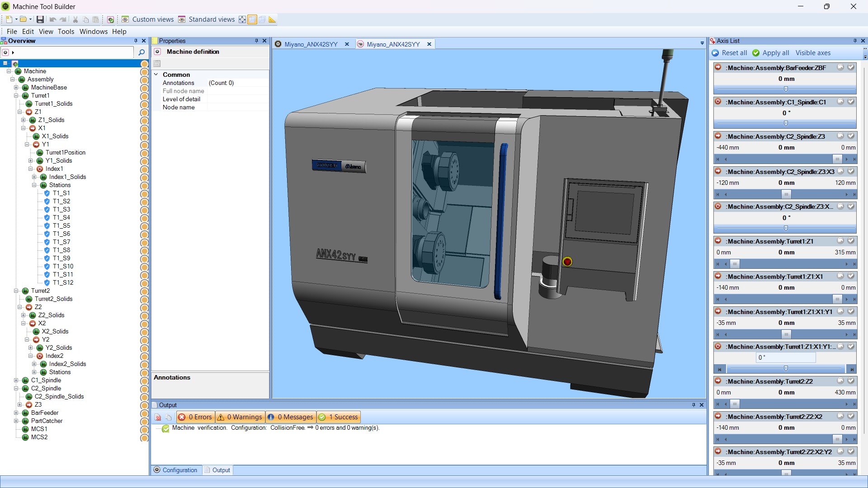Open the document tabs list dropdown arrow
This screenshot has height=488, width=868.
702,43
